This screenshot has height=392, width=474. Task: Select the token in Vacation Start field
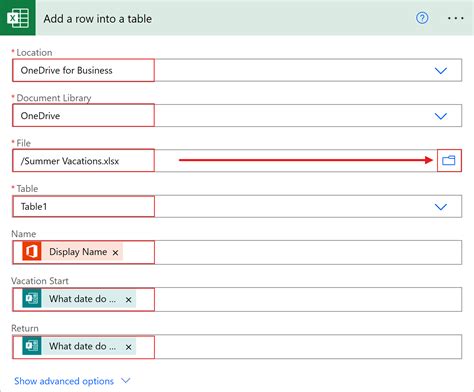tap(79, 299)
